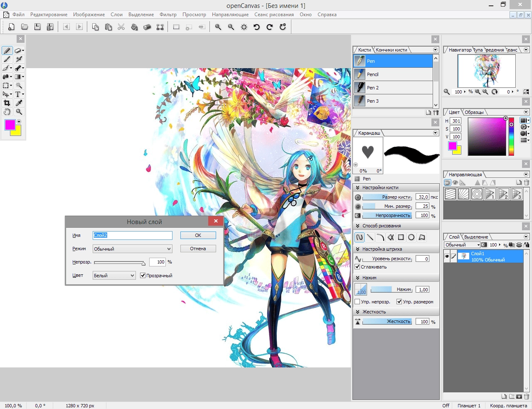
Task: Open the Цвет dropdown set to Белый
Action: click(114, 276)
